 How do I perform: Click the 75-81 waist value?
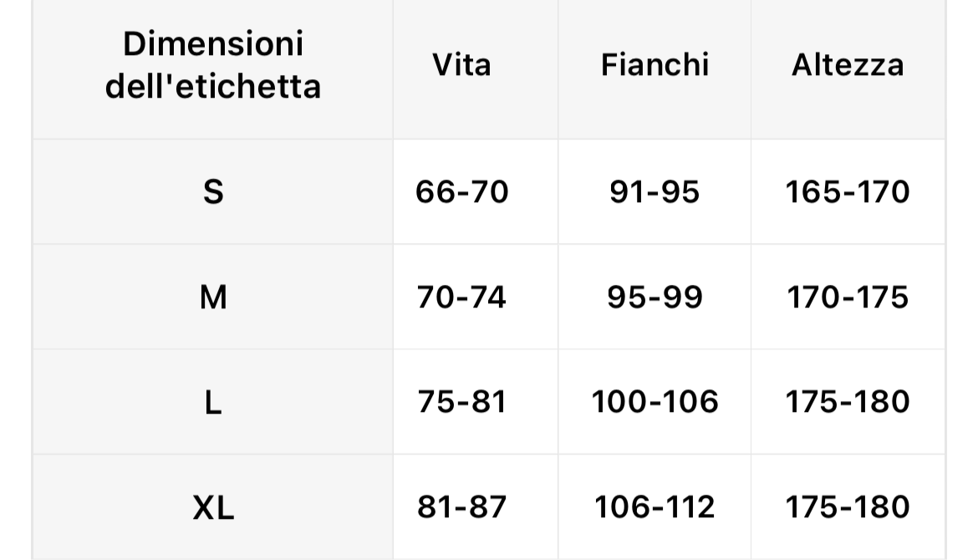tap(461, 401)
